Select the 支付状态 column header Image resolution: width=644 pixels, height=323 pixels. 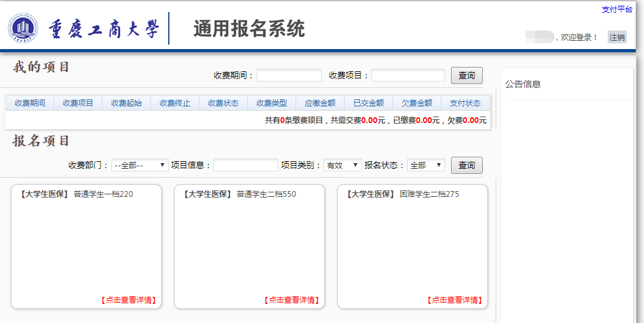(465, 103)
